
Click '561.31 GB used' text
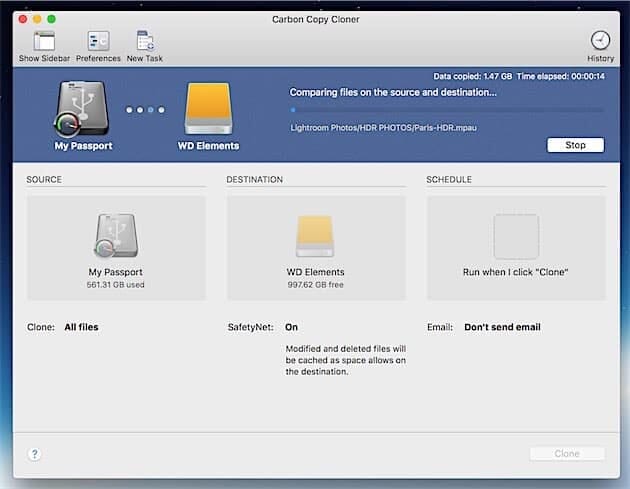click(x=116, y=284)
